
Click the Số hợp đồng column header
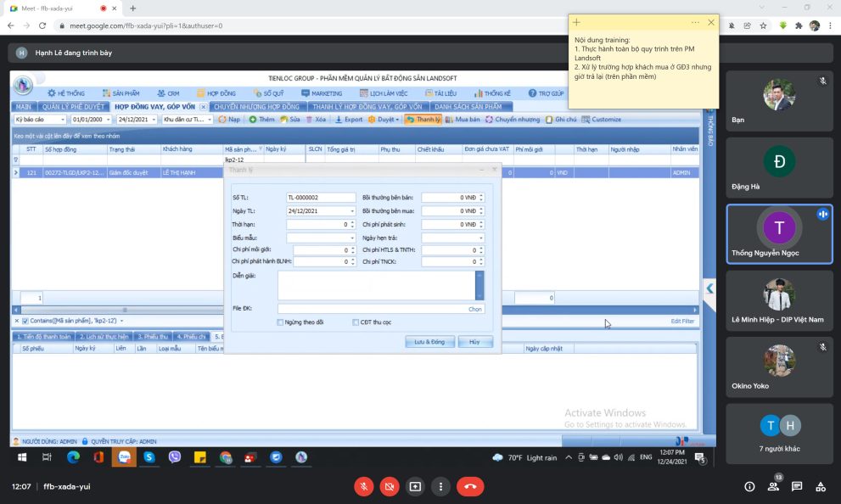point(75,149)
